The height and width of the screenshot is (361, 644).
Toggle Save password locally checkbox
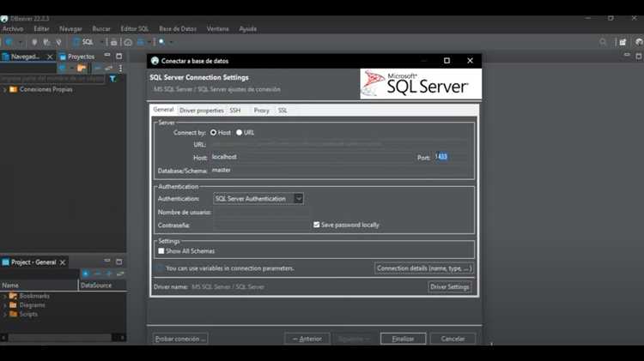316,225
